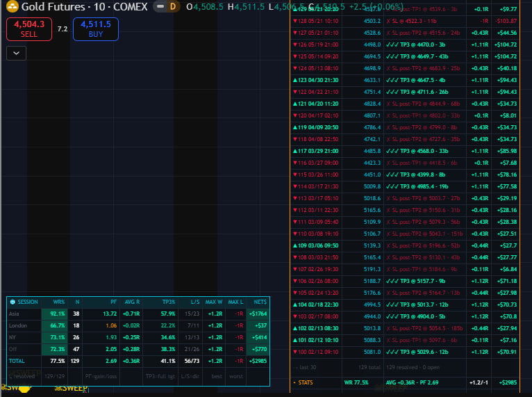This screenshot has height=397, width=532.
Task: Click the -$103.87 loss on trade 128
Action: coord(506,21)
